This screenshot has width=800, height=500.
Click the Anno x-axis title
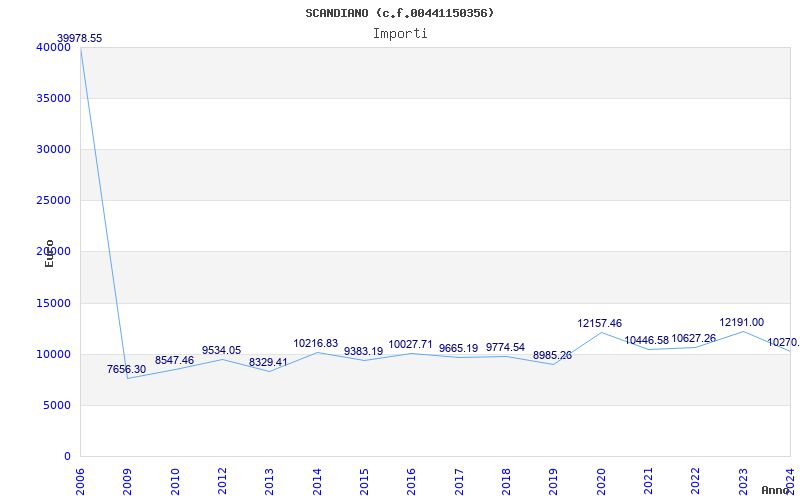776,490
